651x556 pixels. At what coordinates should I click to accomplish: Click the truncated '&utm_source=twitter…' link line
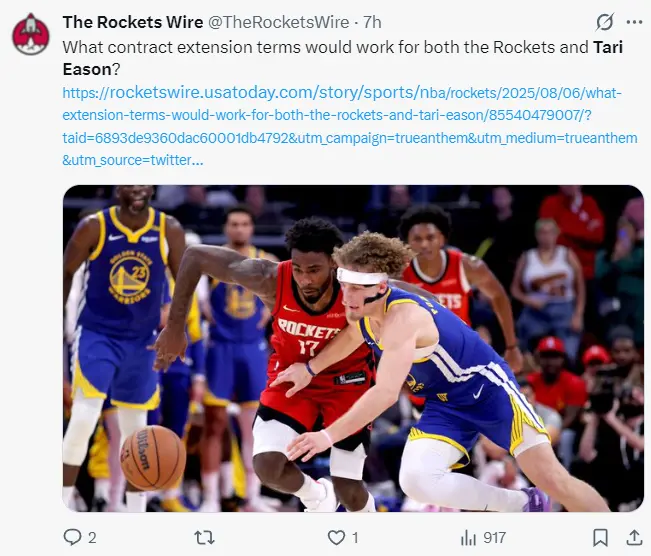(x=133, y=160)
